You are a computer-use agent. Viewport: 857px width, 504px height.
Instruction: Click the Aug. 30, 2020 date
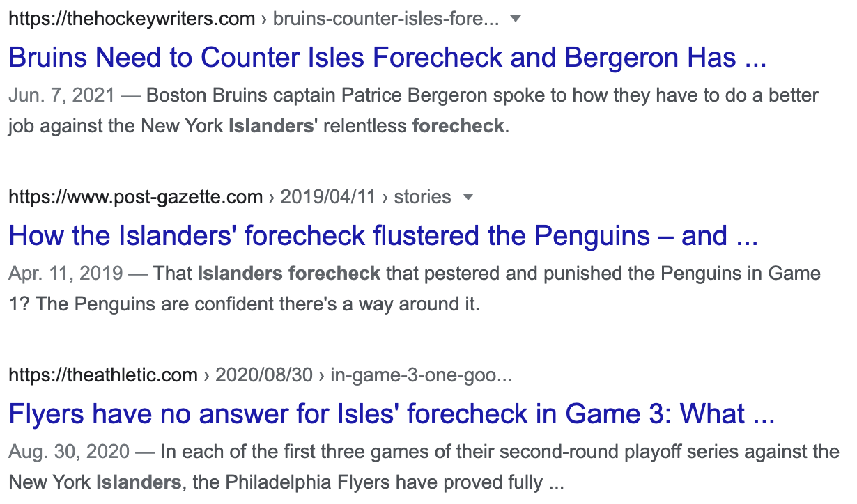pos(69,451)
